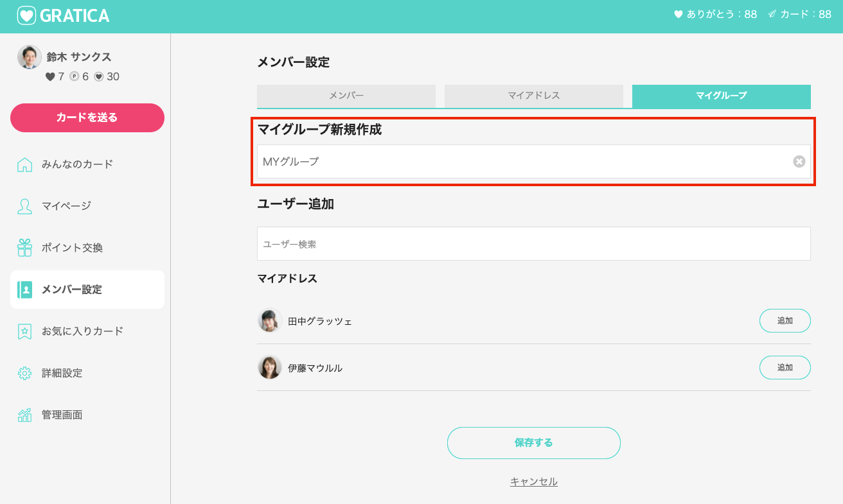Click 伊藤マウルル avatar photo

point(270,367)
